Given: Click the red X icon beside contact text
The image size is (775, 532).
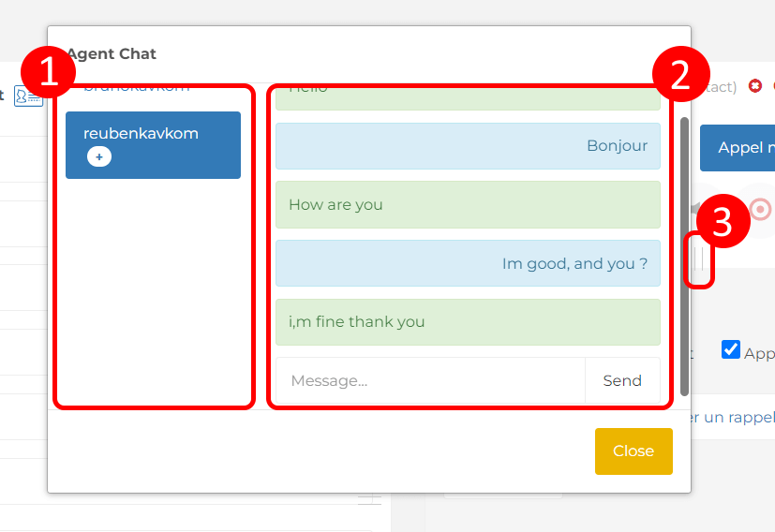Looking at the screenshot, I should pos(755,86).
